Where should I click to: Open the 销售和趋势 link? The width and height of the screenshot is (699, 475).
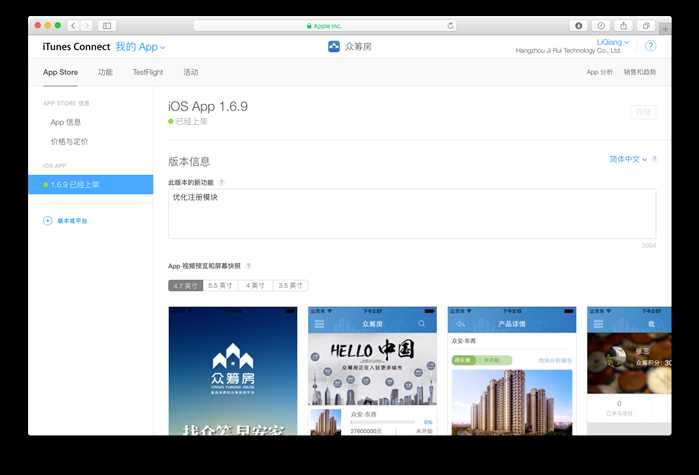640,72
